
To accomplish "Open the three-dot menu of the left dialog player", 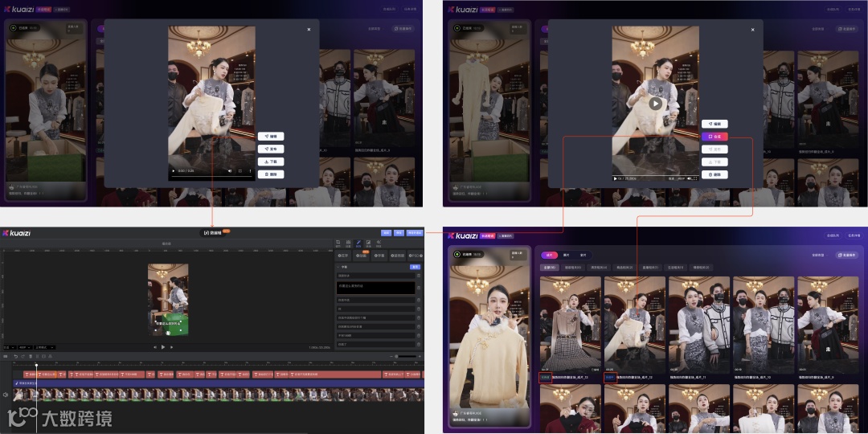I will (x=250, y=171).
